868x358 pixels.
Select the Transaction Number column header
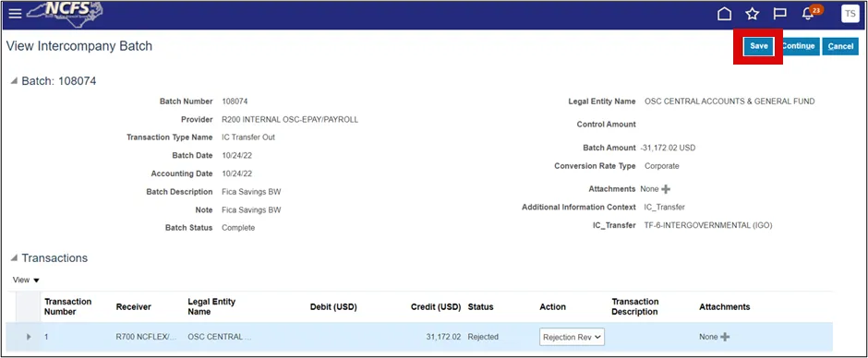click(x=68, y=306)
